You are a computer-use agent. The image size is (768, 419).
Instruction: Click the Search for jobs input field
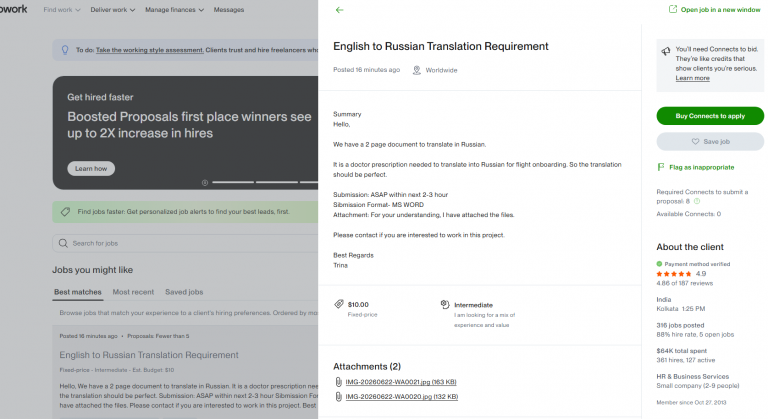coord(186,243)
